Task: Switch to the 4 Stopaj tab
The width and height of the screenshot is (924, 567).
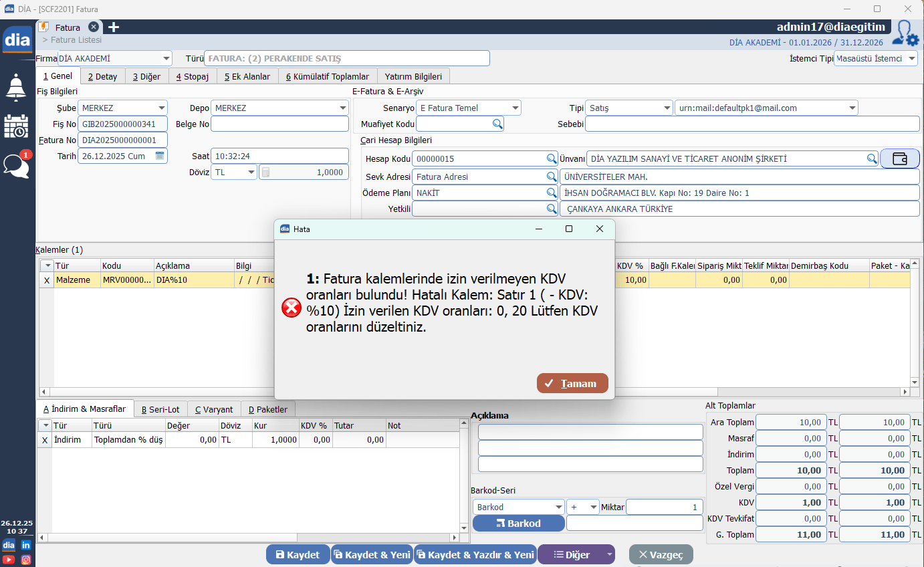Action: pyautogui.click(x=192, y=76)
